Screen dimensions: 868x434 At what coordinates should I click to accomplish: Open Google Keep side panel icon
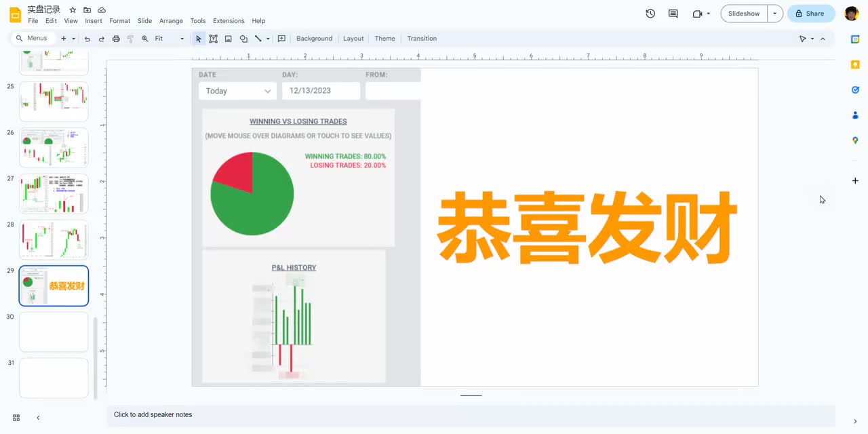[x=855, y=64]
